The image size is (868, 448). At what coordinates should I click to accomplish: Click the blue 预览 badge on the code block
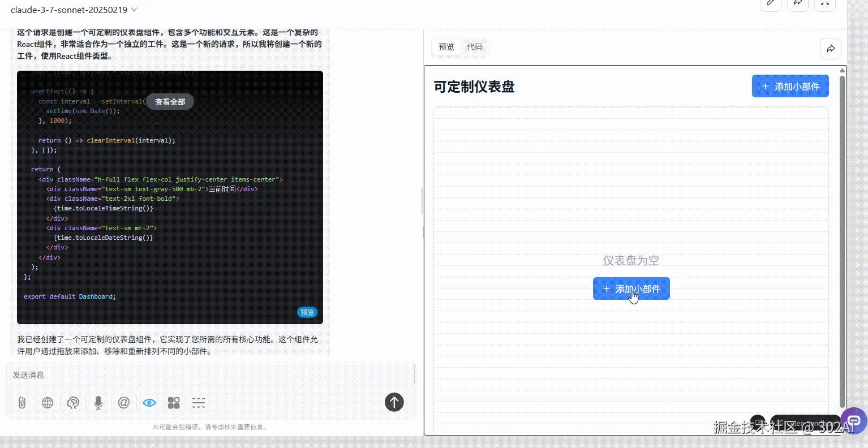point(307,312)
